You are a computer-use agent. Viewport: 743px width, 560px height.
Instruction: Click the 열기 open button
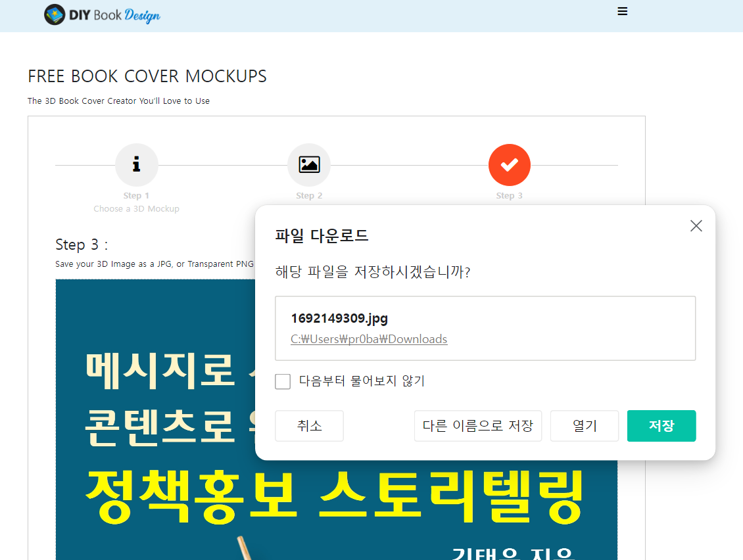tap(584, 425)
